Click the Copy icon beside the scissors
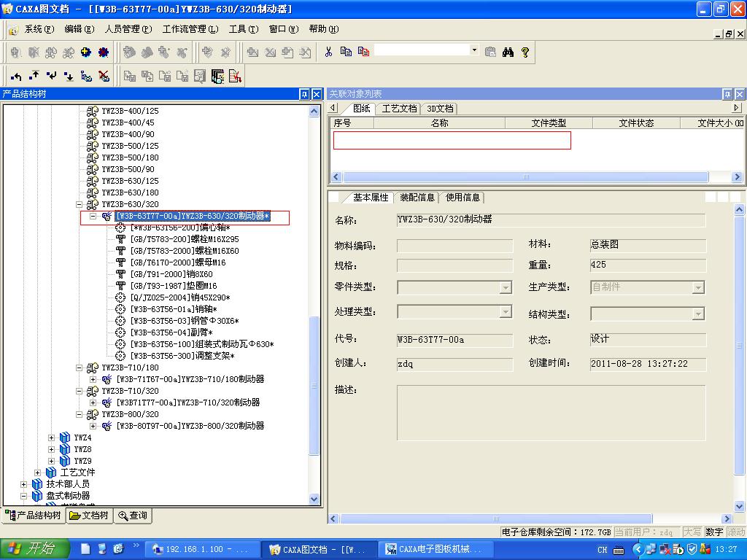 coord(346,52)
